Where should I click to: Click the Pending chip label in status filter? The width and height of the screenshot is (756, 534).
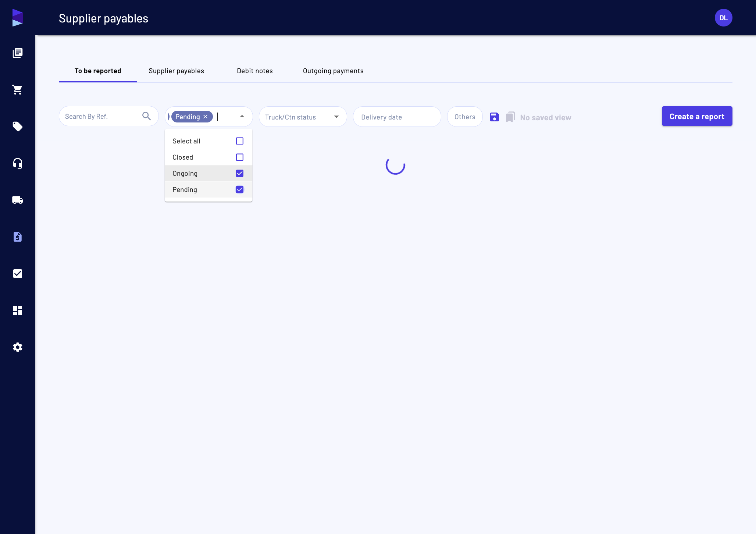tap(188, 117)
